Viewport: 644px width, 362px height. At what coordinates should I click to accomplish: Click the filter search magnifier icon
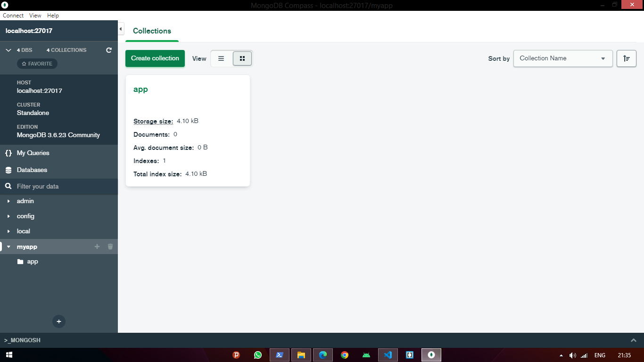(x=8, y=187)
